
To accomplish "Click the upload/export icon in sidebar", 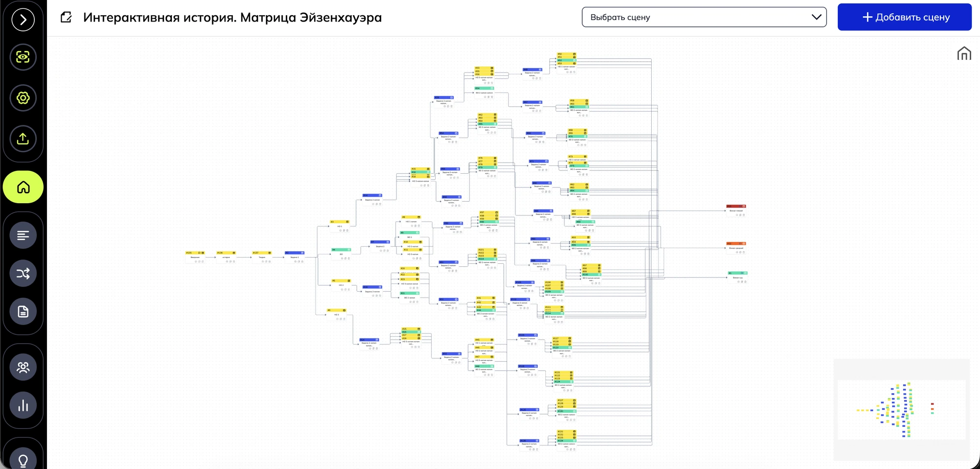I will (23, 139).
